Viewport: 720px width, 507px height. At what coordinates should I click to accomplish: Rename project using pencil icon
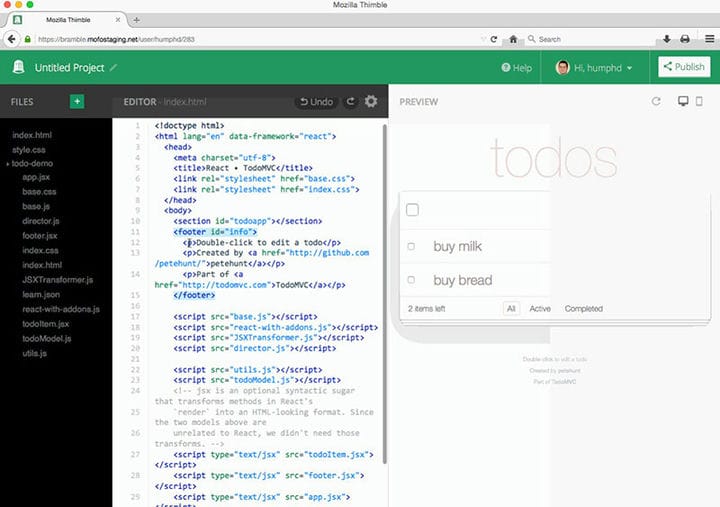point(113,68)
